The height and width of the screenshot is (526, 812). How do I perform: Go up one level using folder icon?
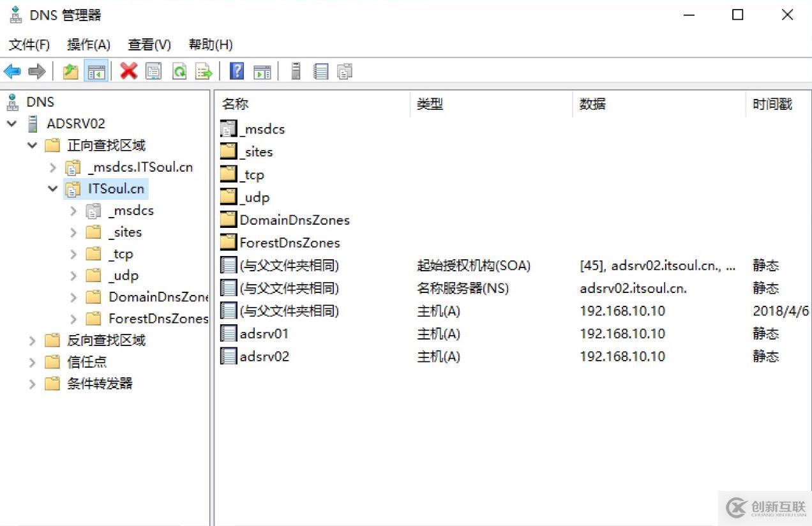click(x=71, y=71)
